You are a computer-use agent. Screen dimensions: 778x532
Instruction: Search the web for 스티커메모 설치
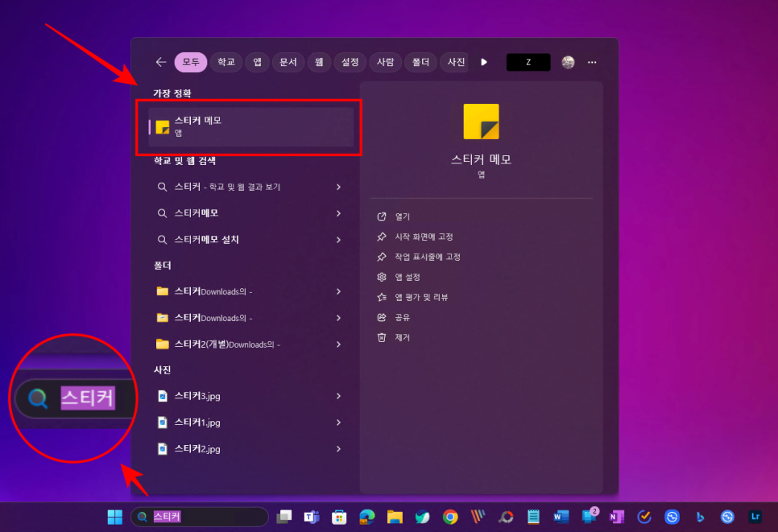[250, 240]
